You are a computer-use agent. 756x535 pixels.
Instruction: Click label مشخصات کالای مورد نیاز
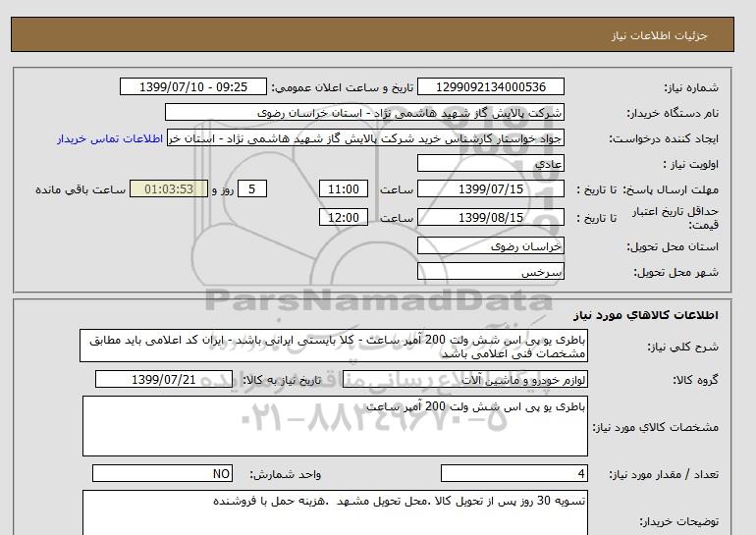pos(655,427)
